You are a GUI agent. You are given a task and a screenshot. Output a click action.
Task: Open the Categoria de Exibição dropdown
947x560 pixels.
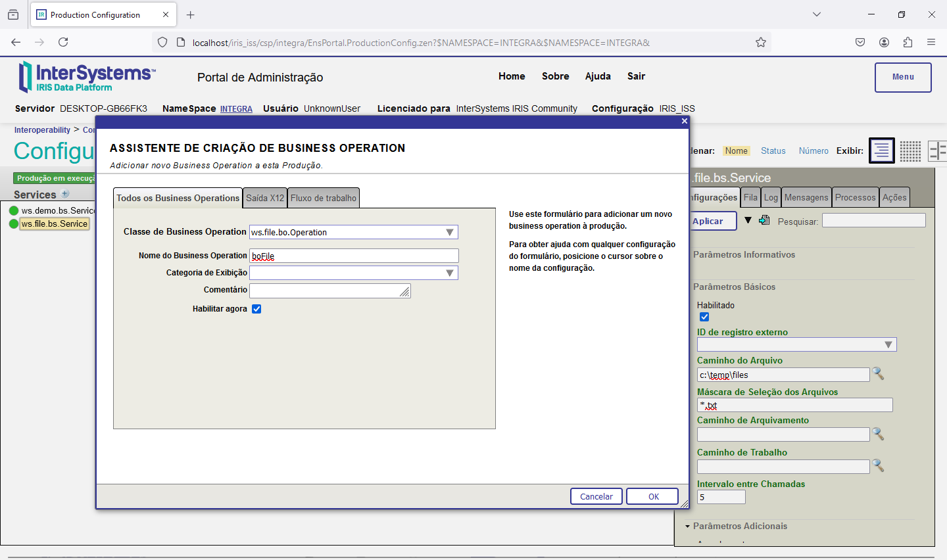450,273
